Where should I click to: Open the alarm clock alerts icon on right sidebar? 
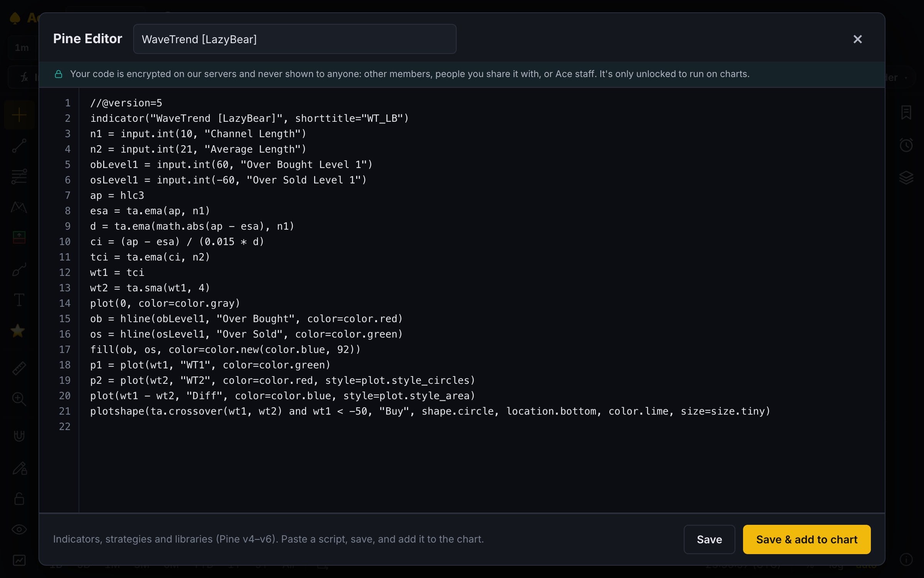click(x=906, y=145)
